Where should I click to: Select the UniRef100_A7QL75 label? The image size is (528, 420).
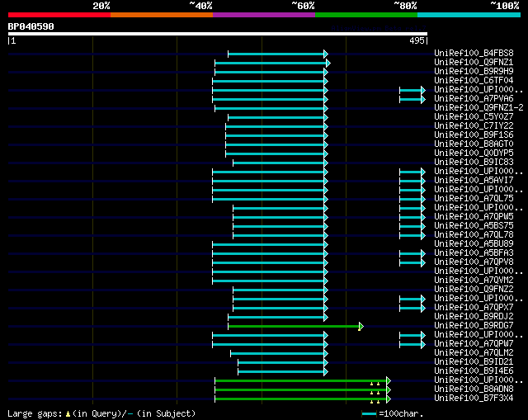474,198
